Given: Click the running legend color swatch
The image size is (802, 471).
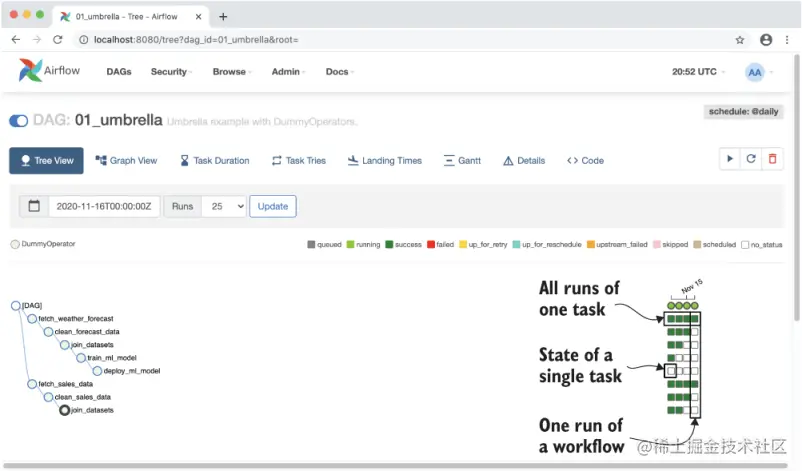Looking at the screenshot, I should click(x=350, y=244).
